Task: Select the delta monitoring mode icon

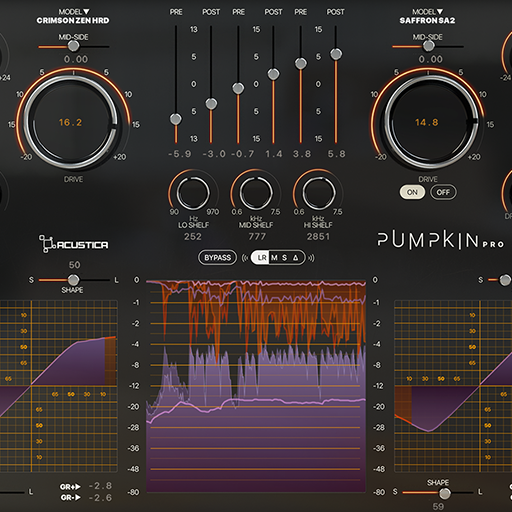Action: point(296,258)
